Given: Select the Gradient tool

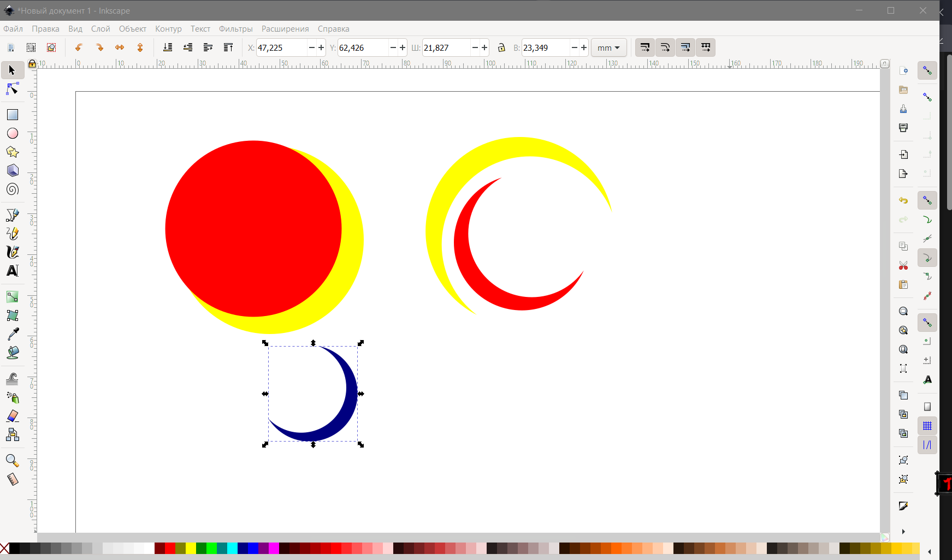Looking at the screenshot, I should tap(12, 297).
